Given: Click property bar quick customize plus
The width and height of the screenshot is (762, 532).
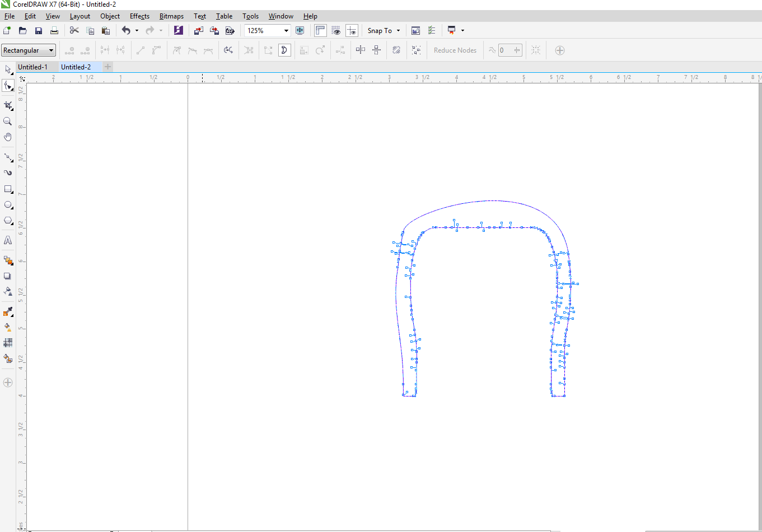Looking at the screenshot, I should (x=559, y=50).
